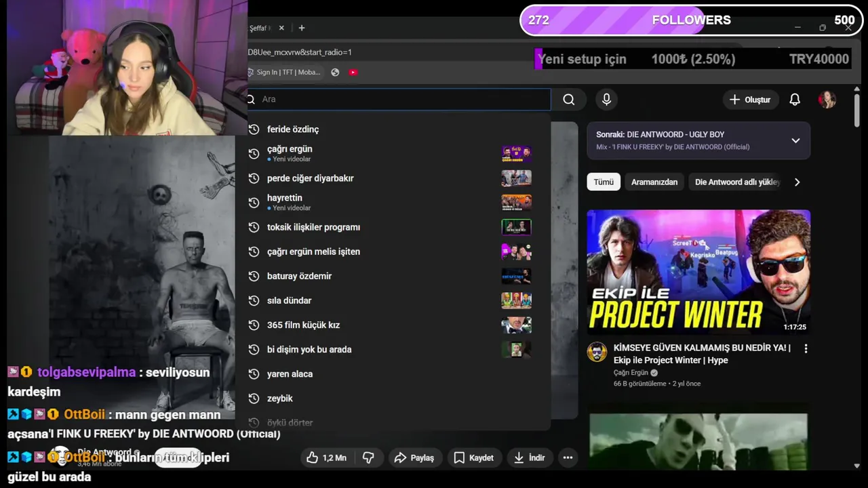Screen dimensions: 868x488
Task: Show more filter chips with right arrow
Action: tap(797, 182)
